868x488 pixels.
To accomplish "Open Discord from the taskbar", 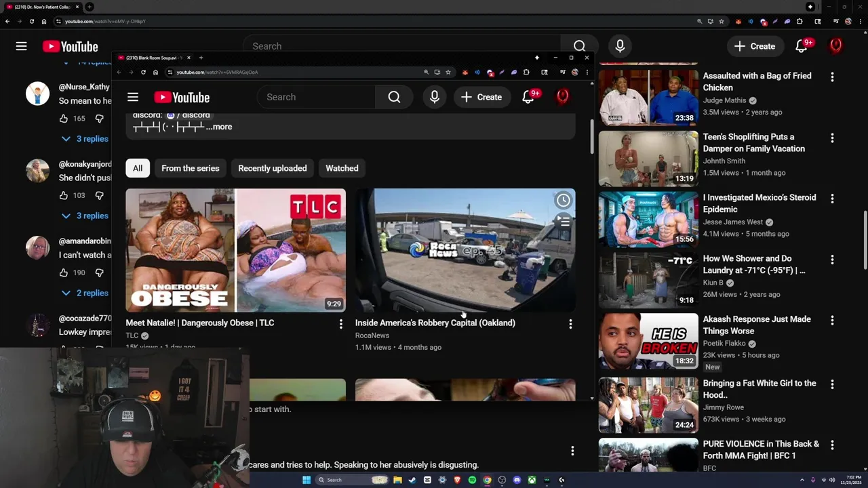I will pyautogui.click(x=517, y=480).
